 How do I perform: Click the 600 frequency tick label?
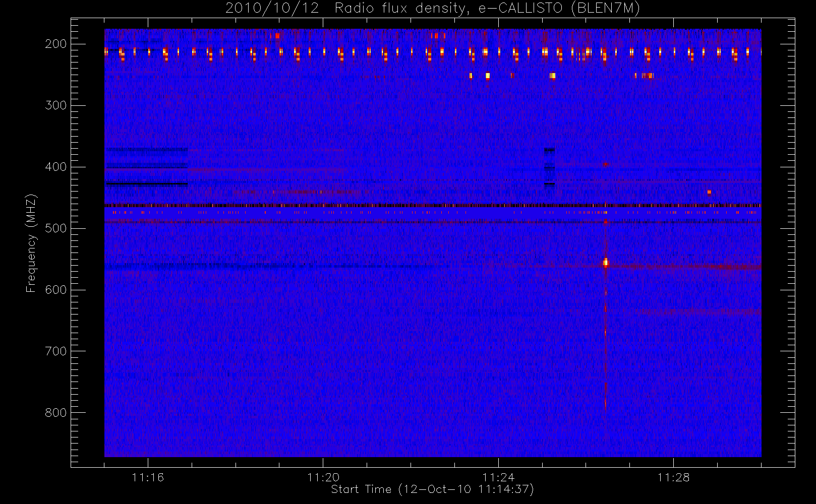pyautogui.click(x=56, y=290)
